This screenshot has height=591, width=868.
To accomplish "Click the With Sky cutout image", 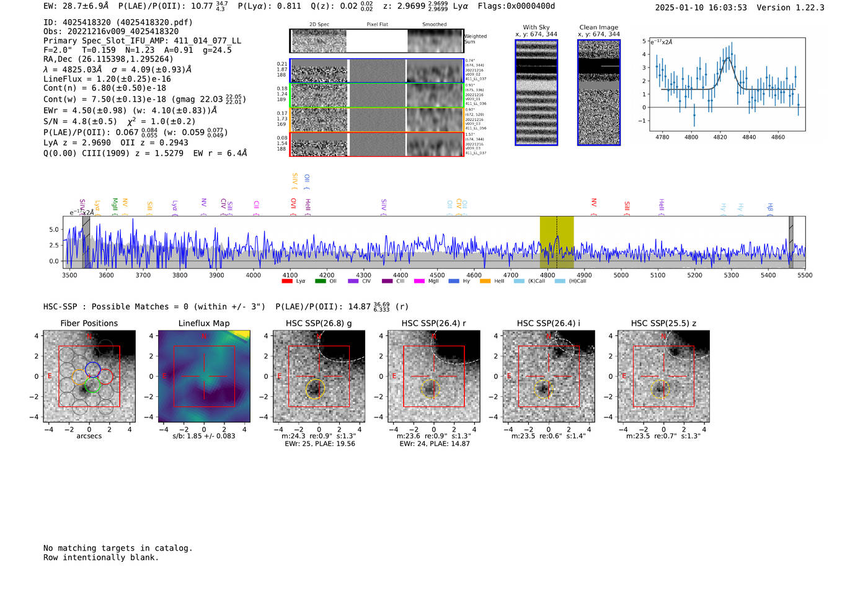I will tap(536, 92).
